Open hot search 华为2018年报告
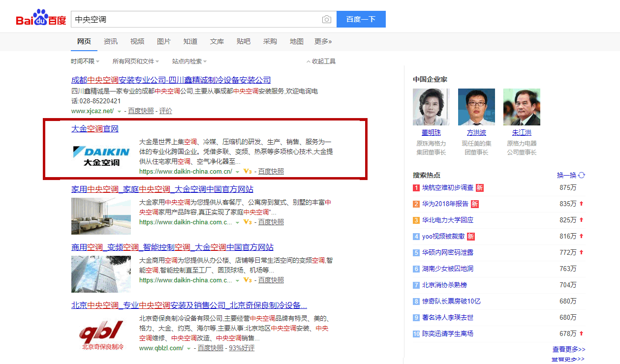 click(x=445, y=204)
